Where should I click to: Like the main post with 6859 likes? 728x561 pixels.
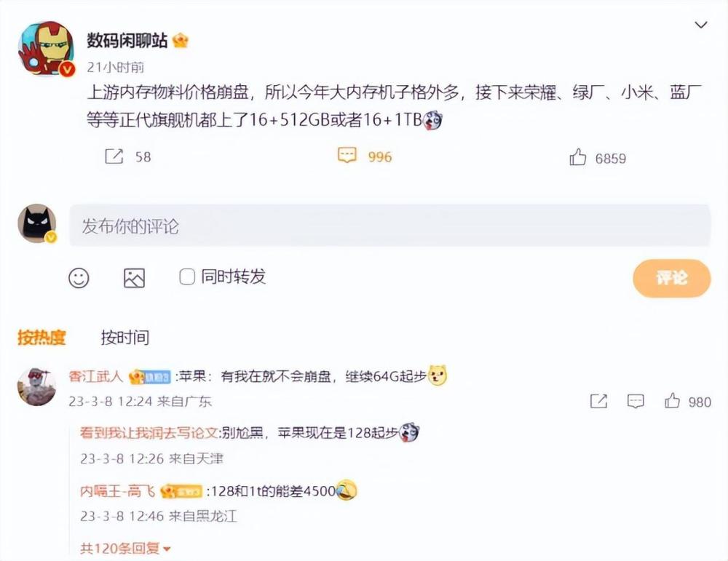[577, 157]
